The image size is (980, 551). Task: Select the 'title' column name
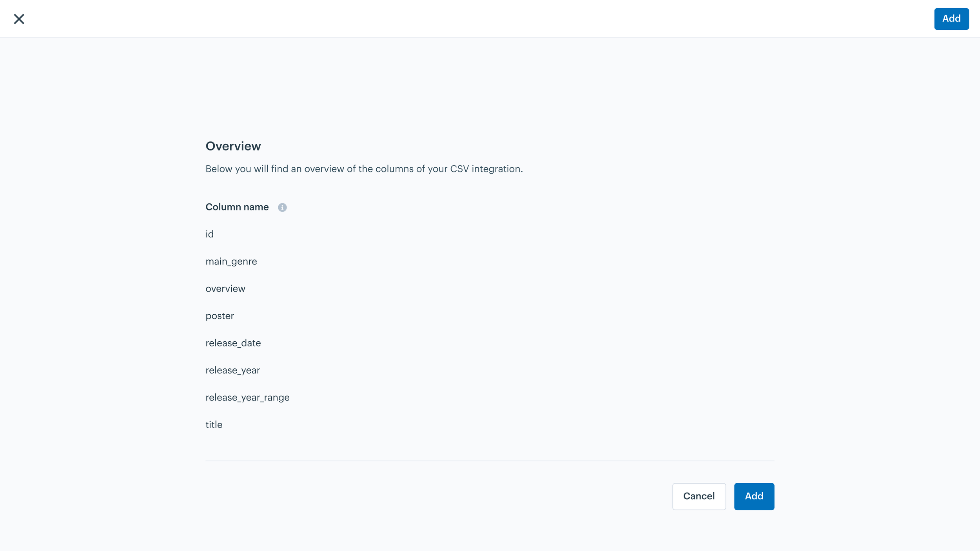pos(214,424)
